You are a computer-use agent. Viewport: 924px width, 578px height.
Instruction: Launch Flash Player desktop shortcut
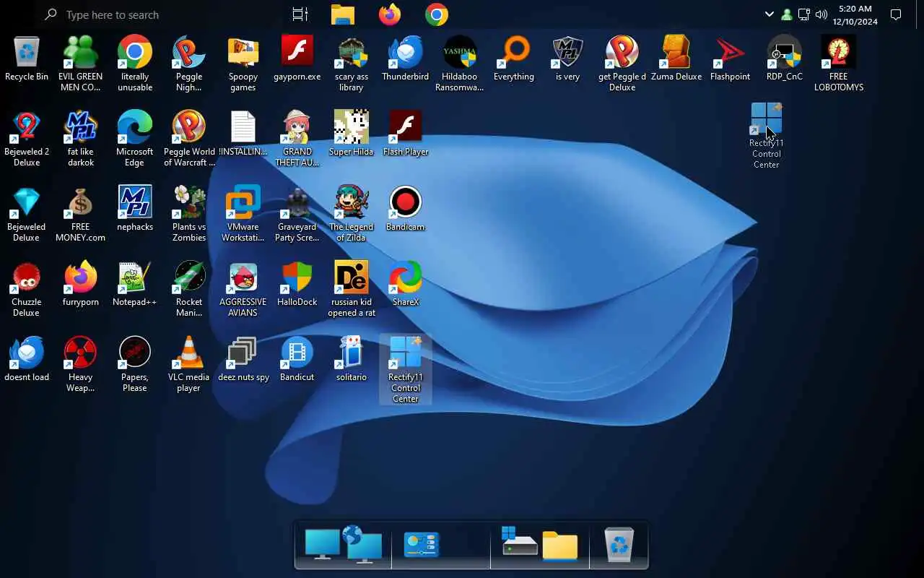tap(406, 134)
